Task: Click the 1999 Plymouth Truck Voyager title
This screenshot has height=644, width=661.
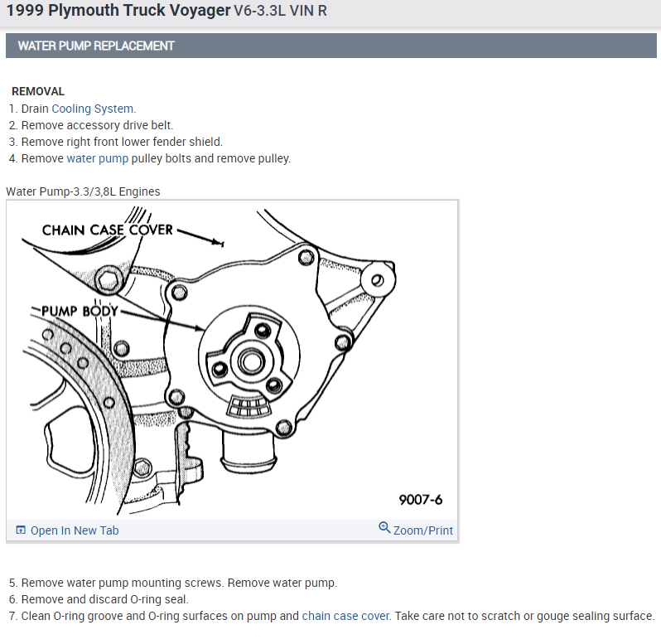Action: (119, 10)
